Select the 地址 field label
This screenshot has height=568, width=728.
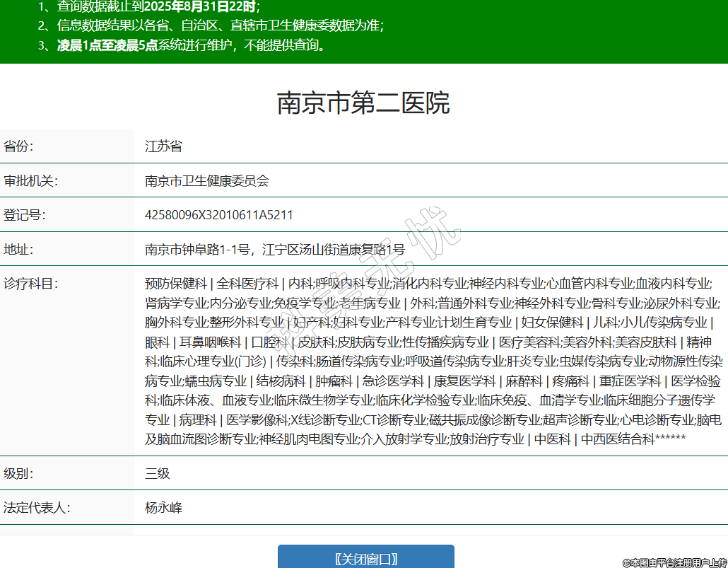point(19,249)
